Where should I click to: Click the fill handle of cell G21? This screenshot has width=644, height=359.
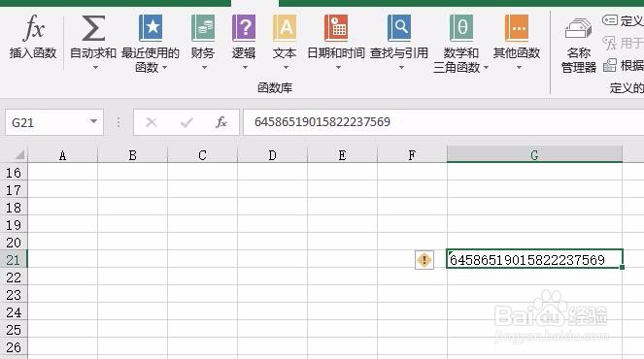622,267
